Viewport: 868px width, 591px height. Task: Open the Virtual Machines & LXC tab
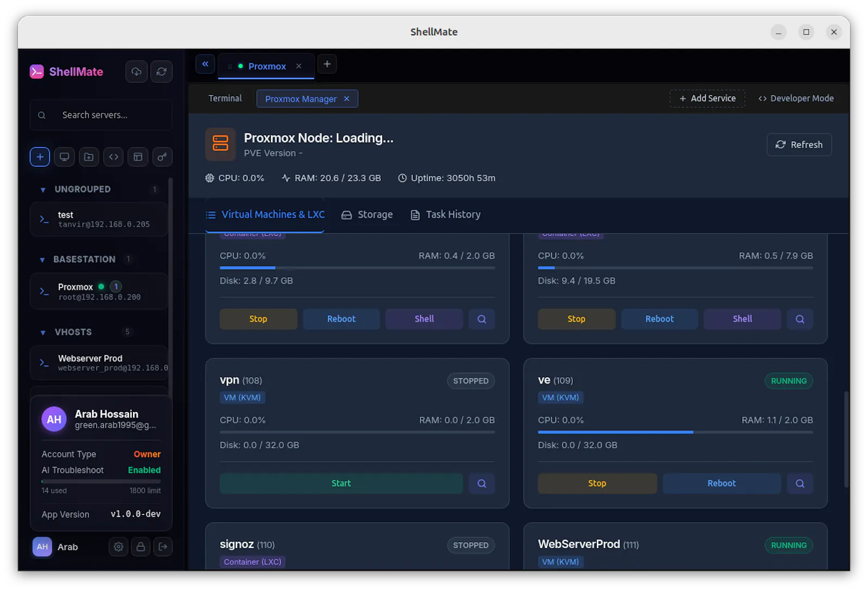(x=265, y=215)
